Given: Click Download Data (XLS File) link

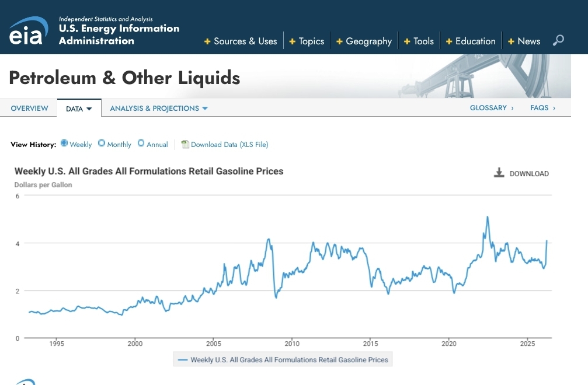Looking at the screenshot, I should point(229,145).
